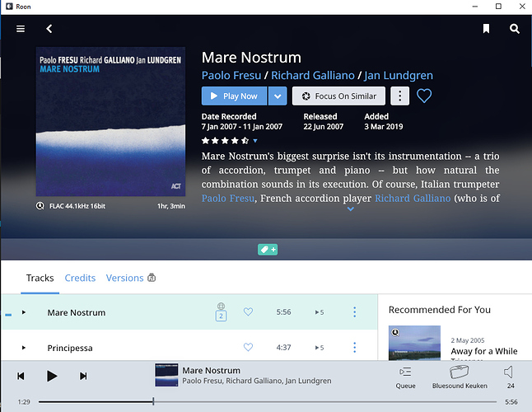Favorite the album with the heart icon
This screenshot has width=532, height=412.
[x=424, y=96]
